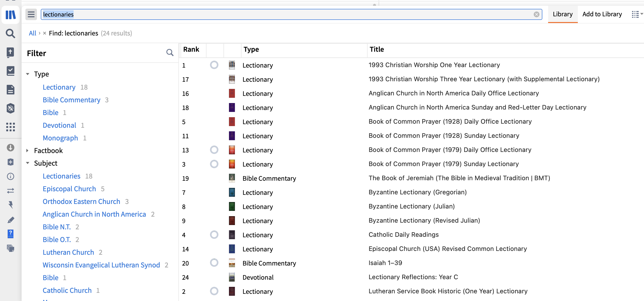Open the Documents sidebar icon
Image resolution: width=644 pixels, height=301 pixels.
coord(11,90)
